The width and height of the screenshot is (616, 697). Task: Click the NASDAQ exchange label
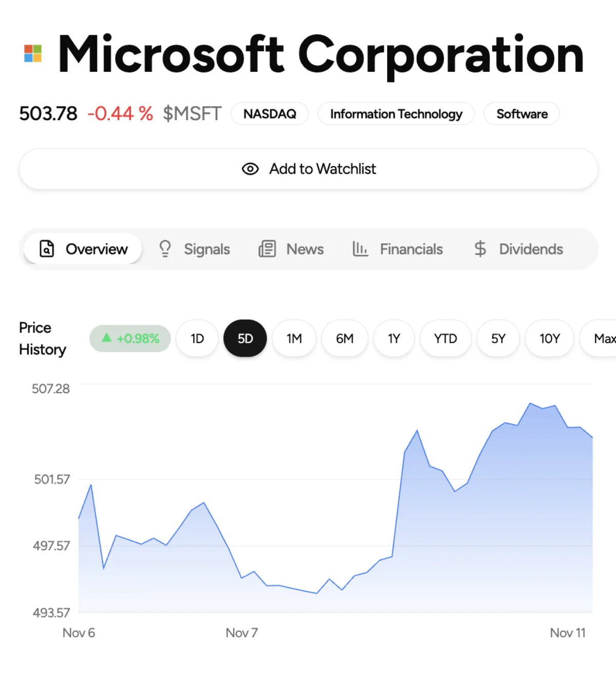click(x=270, y=114)
